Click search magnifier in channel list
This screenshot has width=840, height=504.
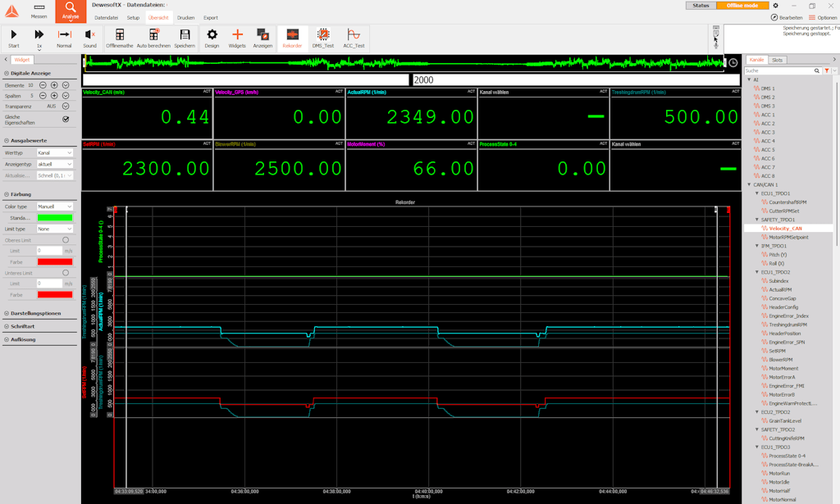[817, 70]
